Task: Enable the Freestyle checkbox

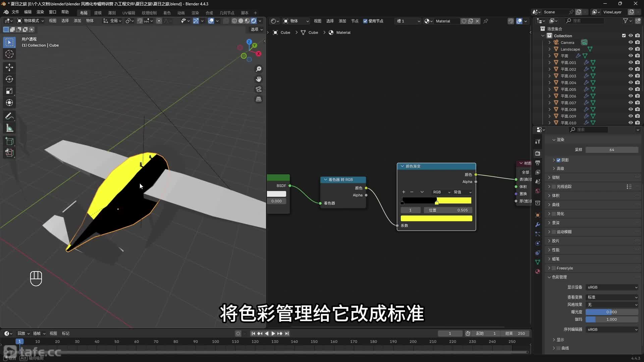Action: [554, 268]
